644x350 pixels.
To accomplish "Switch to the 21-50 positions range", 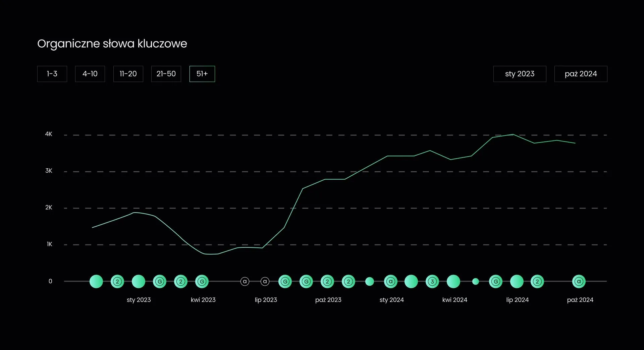I will point(166,74).
